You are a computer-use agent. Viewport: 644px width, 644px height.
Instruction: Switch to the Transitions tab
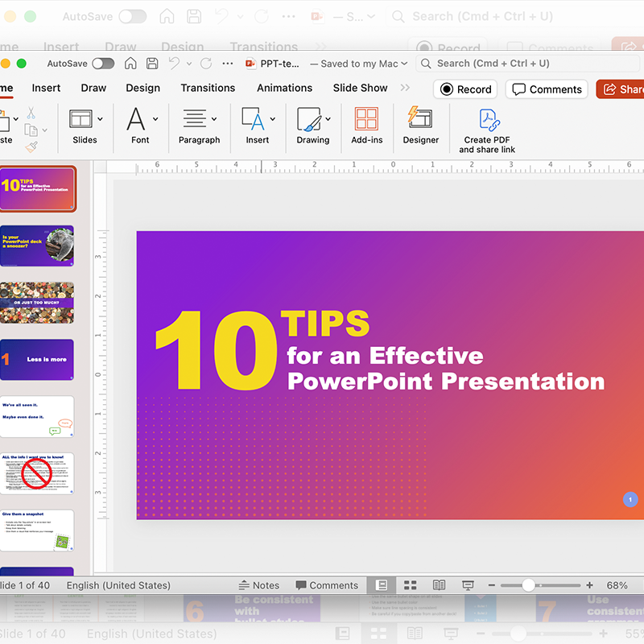click(x=208, y=88)
